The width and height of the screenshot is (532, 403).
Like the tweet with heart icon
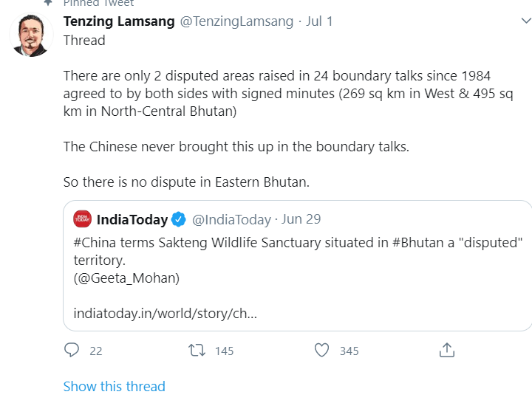(321, 350)
